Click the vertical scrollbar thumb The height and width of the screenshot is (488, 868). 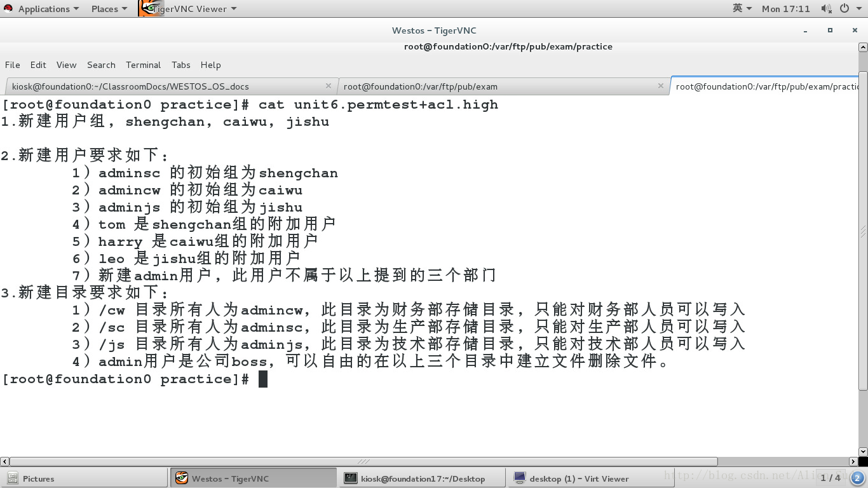[x=863, y=232]
